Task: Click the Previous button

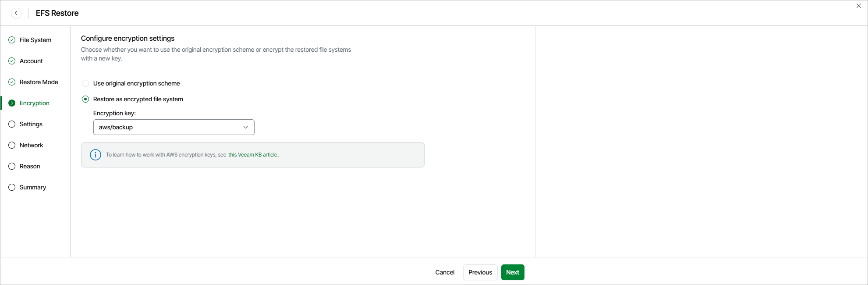Action: point(480,272)
